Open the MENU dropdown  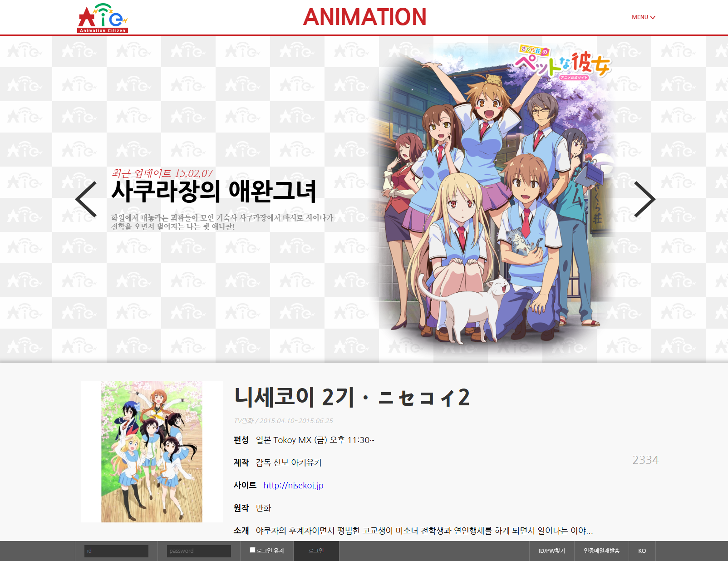[644, 17]
